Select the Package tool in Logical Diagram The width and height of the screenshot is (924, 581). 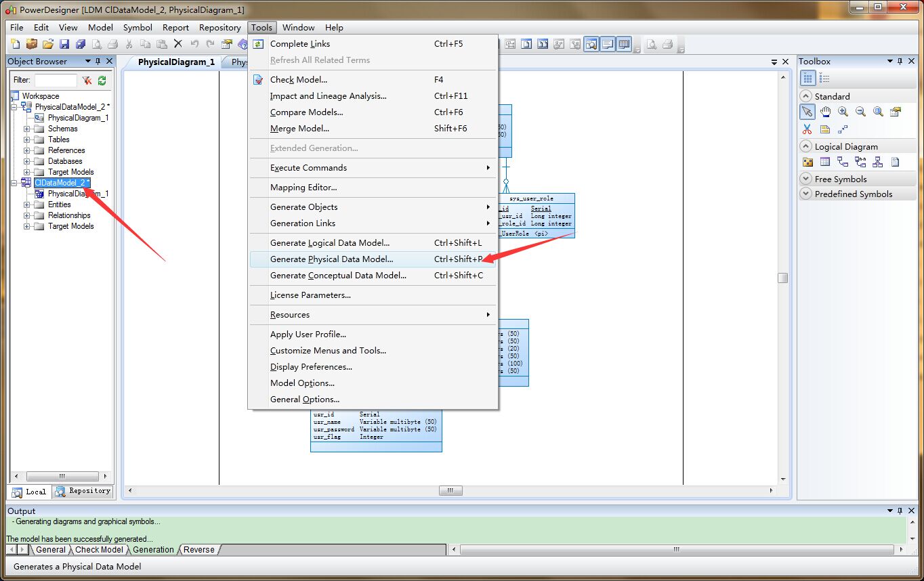click(807, 162)
